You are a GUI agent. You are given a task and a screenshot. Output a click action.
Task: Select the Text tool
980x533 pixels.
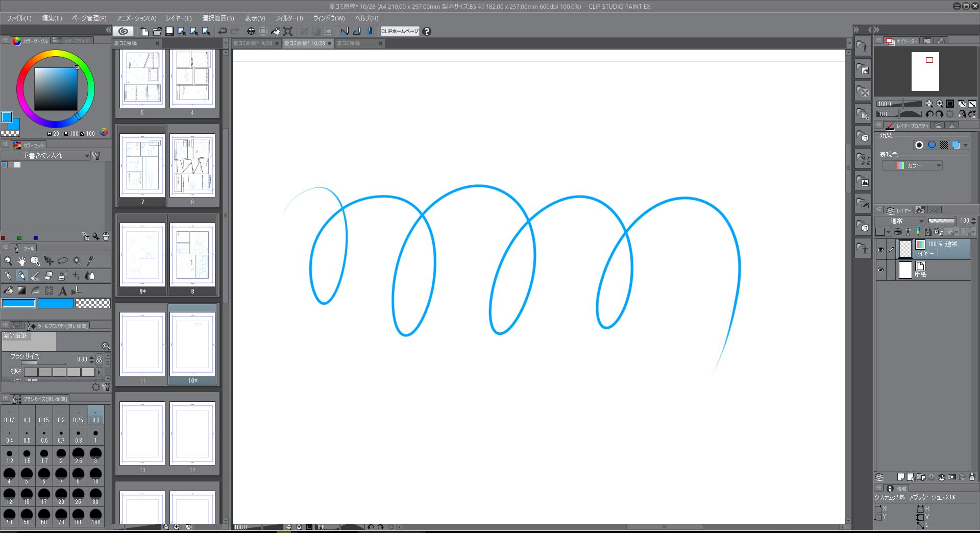pos(62,291)
